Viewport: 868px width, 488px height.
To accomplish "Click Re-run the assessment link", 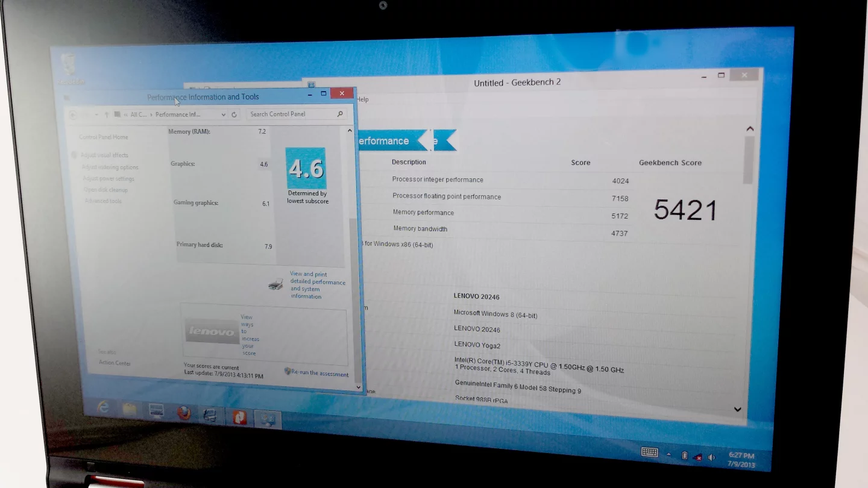I will 319,373.
